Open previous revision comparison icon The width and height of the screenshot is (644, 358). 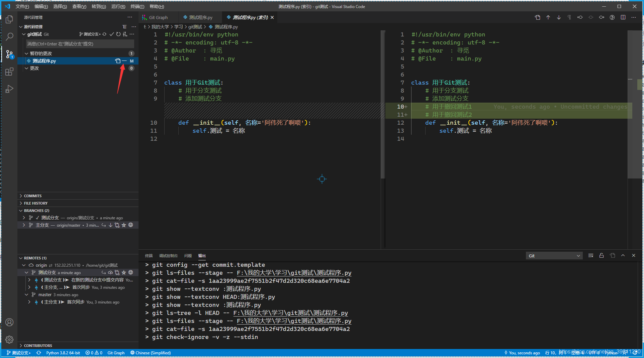coord(580,17)
